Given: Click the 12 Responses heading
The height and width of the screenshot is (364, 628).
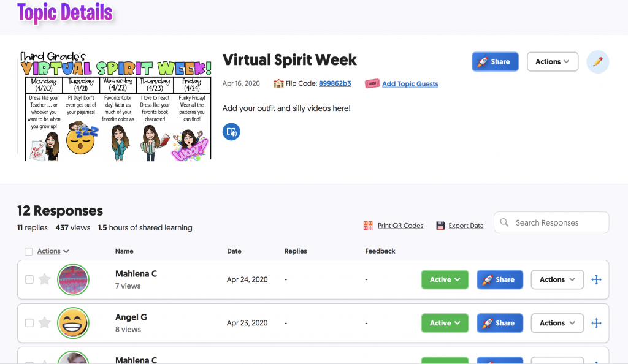Looking at the screenshot, I should (60, 211).
